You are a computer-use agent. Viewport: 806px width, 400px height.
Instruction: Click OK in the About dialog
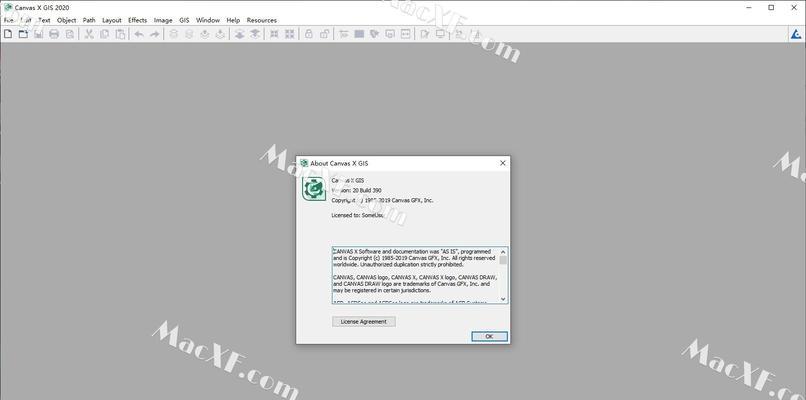pyautogui.click(x=489, y=336)
